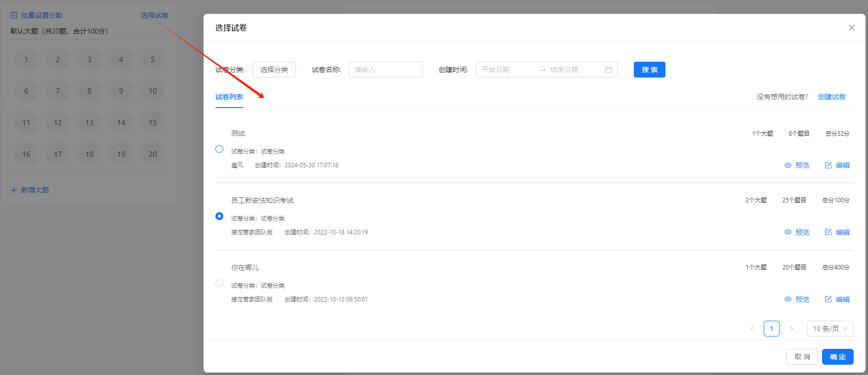This screenshot has width=868, height=375.
Task: Click 创建时间: 2024-05-30 17:07:18 text
Action: 296,165
